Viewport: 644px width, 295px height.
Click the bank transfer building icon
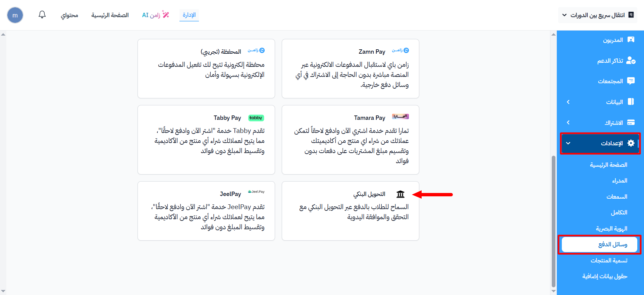click(x=400, y=194)
